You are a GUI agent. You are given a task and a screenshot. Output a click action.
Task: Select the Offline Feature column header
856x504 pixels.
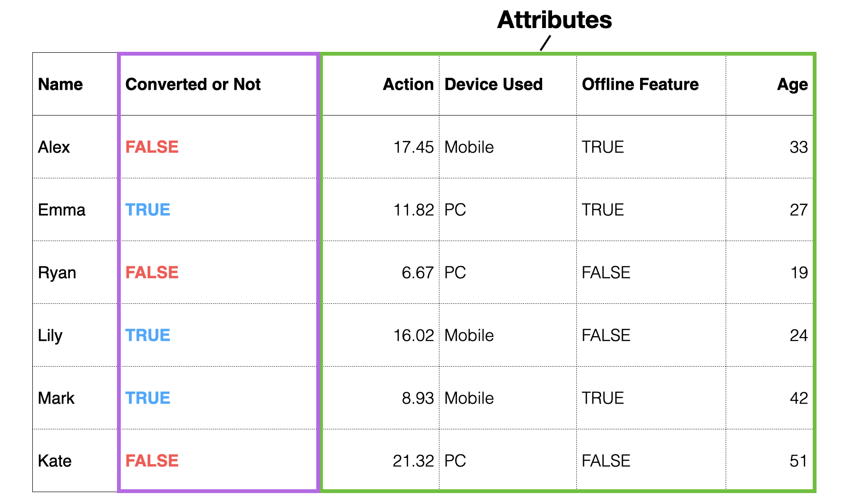pos(641,84)
